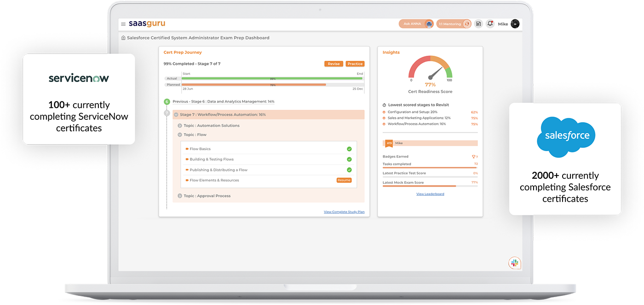Open 1:1 Mentoring
Viewport: 644px width, 305px height.
(454, 23)
